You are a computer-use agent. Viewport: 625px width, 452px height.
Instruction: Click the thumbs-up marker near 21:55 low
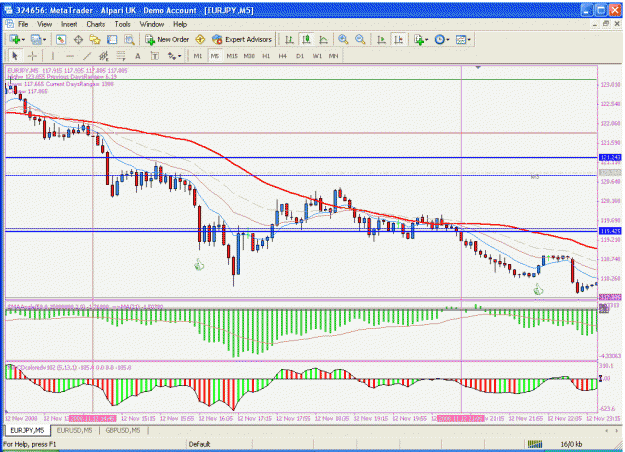click(539, 289)
